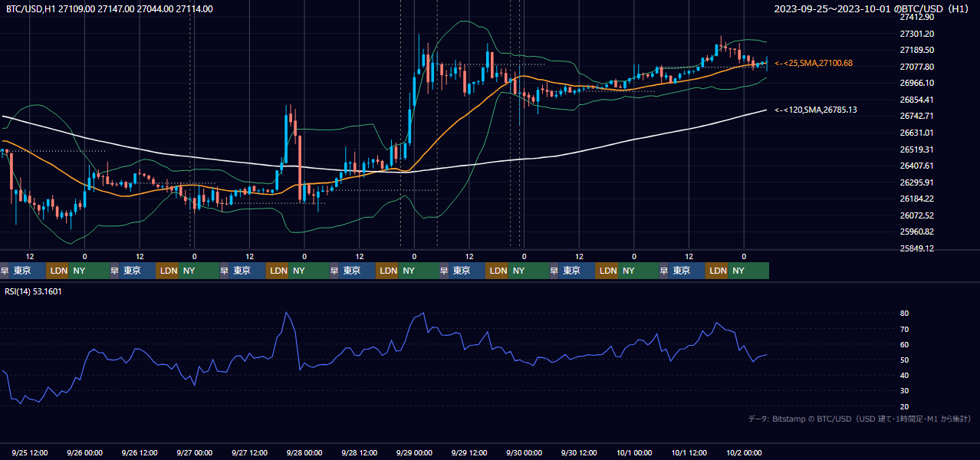Click the 2023-09-25～2023-10-01 chart title
This screenshot has height=460, width=980.
tap(872, 9)
